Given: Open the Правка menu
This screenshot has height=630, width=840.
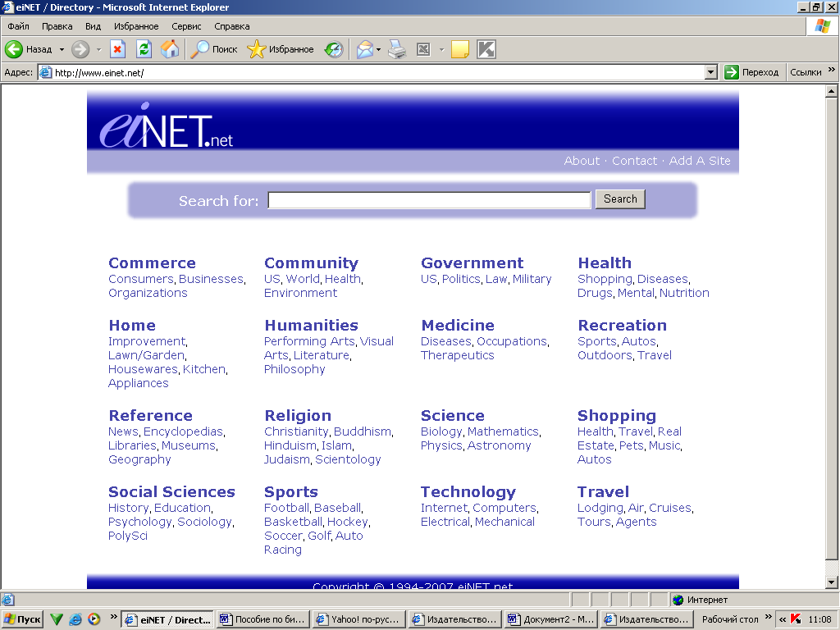Looking at the screenshot, I should (x=57, y=26).
